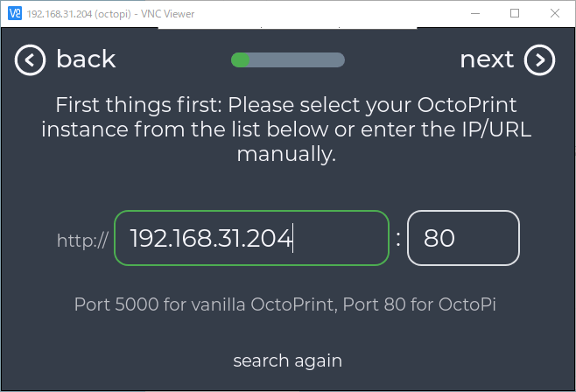576x392 pixels.
Task: Click the gray unfilled part of progress bar
Action: [297, 59]
